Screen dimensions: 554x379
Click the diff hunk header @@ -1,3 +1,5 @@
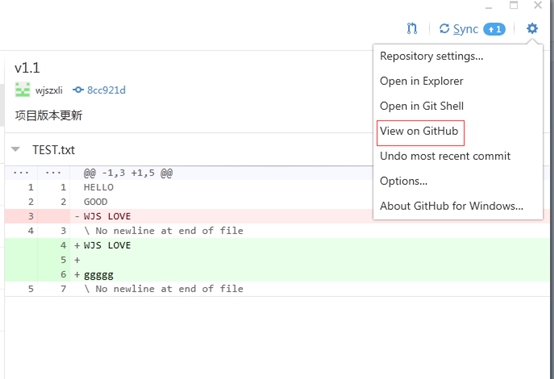coord(128,173)
